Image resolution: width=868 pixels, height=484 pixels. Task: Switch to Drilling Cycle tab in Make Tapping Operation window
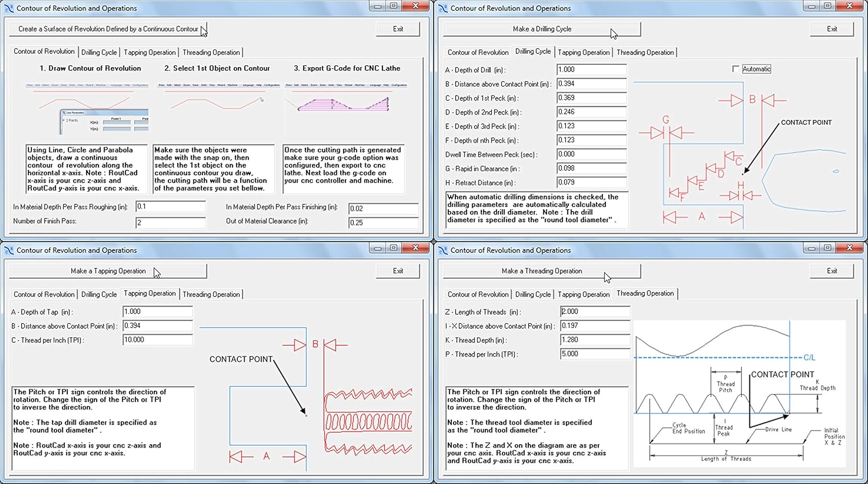click(99, 294)
